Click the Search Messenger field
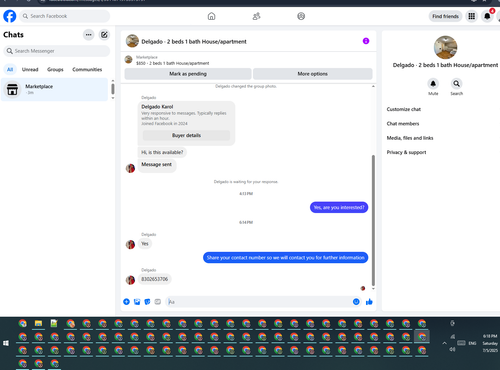Screen dimensions: 500x370 pyautogui.click(x=56, y=51)
